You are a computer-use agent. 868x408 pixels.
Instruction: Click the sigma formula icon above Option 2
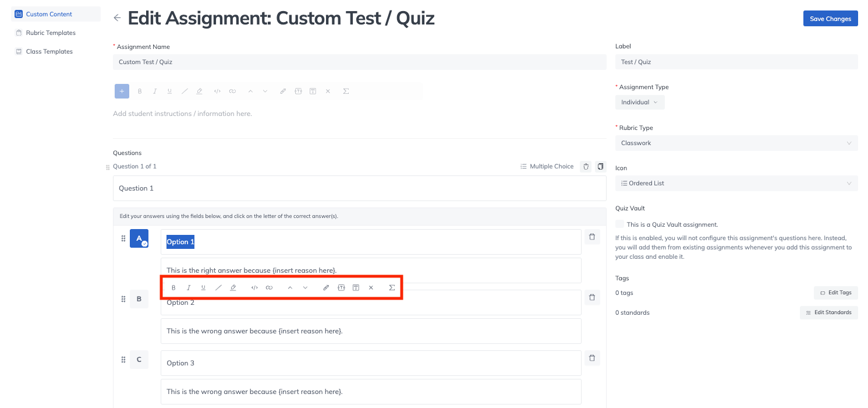pyautogui.click(x=392, y=288)
